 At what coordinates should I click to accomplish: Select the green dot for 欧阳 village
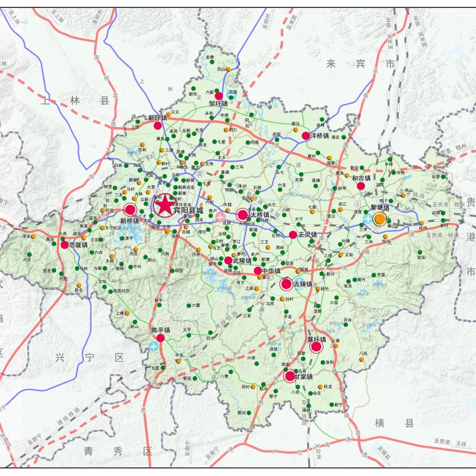click(x=420, y=252)
